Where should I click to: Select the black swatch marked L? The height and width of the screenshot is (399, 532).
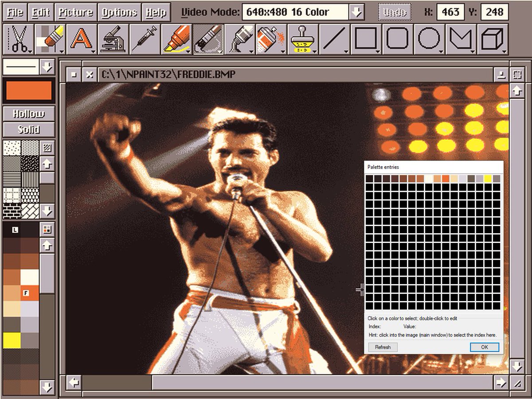[12, 230]
